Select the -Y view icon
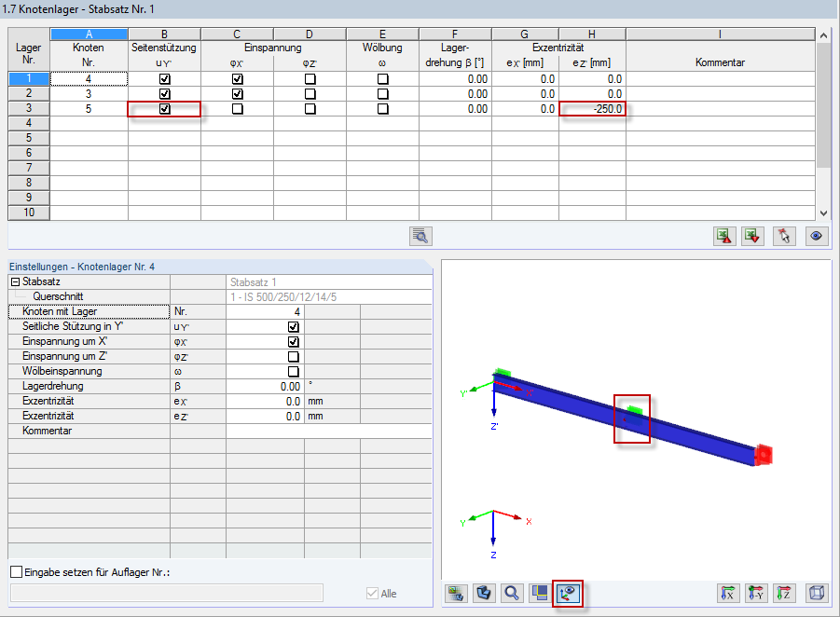Image resolution: width=840 pixels, height=617 pixels. (756, 593)
